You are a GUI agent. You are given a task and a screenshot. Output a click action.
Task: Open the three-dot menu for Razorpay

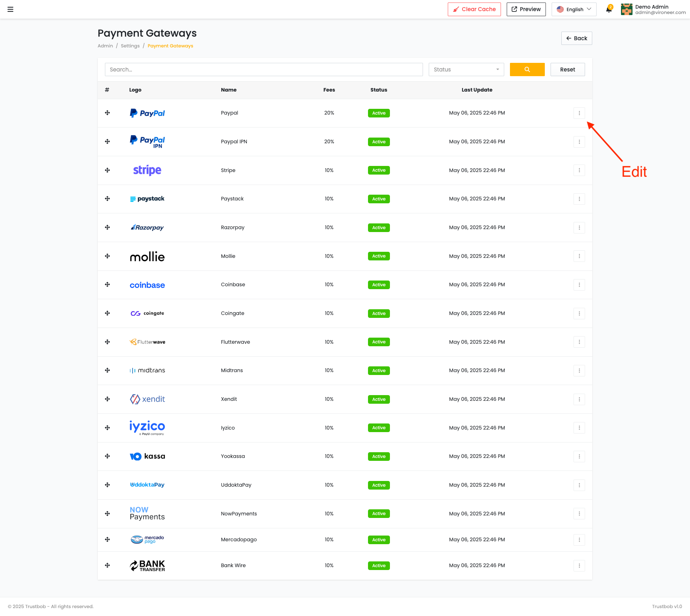point(579,228)
